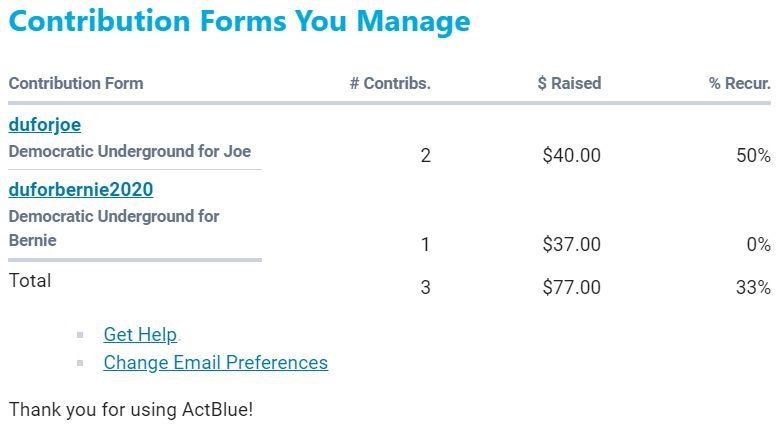Click the Total row label
This screenshot has height=430, width=781.
30,281
